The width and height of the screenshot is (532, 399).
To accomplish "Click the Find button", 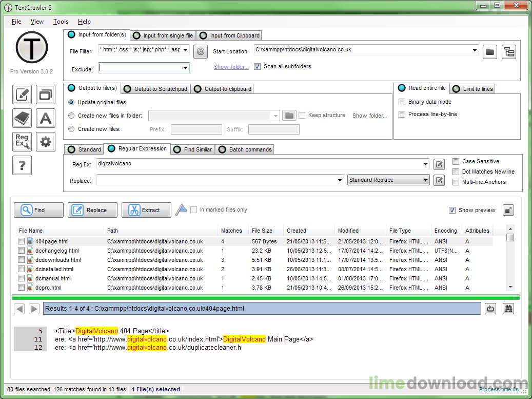I will click(38, 210).
